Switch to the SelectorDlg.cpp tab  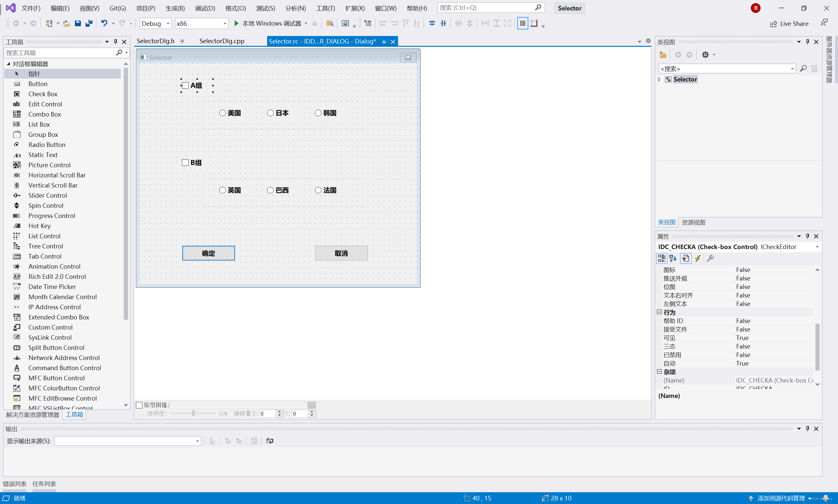pos(222,41)
